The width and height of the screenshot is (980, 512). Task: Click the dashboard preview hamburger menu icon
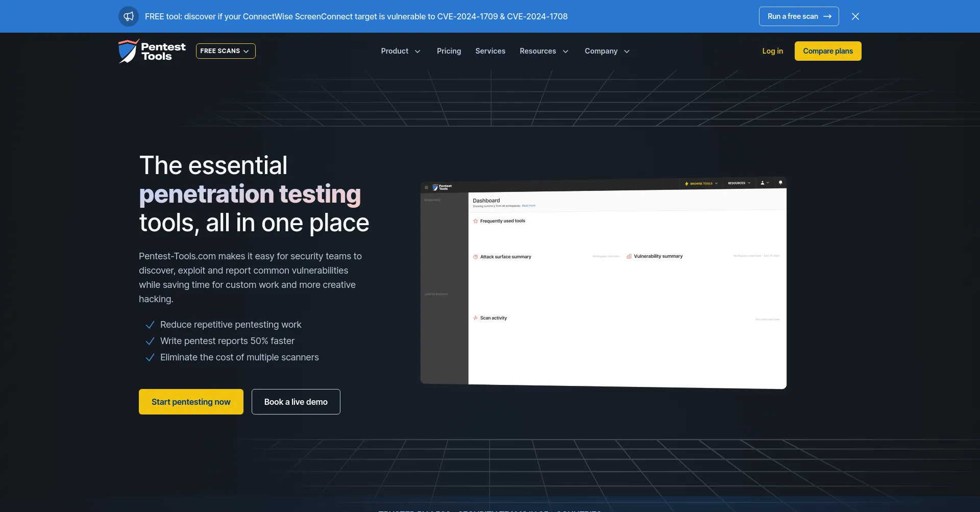pos(426,187)
